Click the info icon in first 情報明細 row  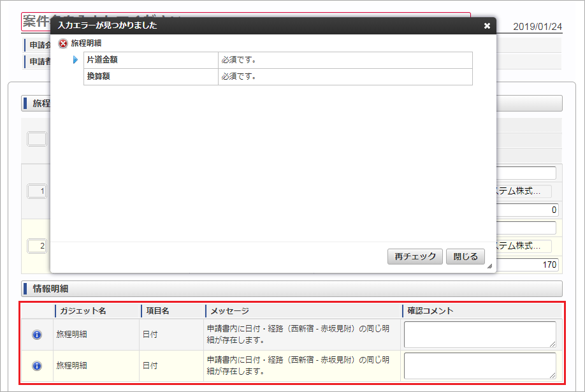click(37, 335)
